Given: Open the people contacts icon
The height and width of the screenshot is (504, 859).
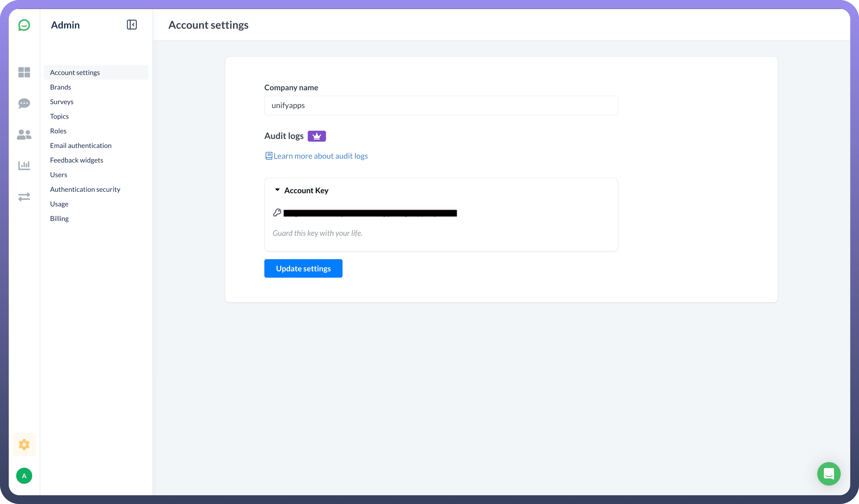Looking at the screenshot, I should (24, 134).
